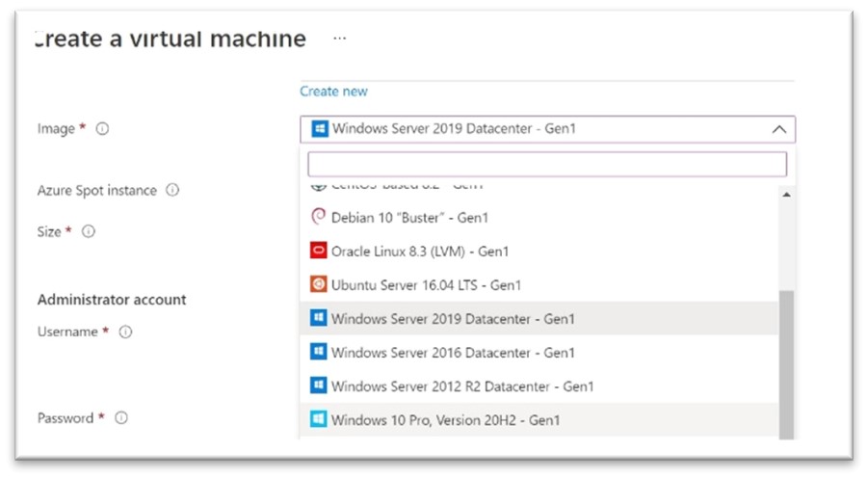Click the Azure Spot instance label
This screenshot has height=479, width=868.
click(x=97, y=191)
